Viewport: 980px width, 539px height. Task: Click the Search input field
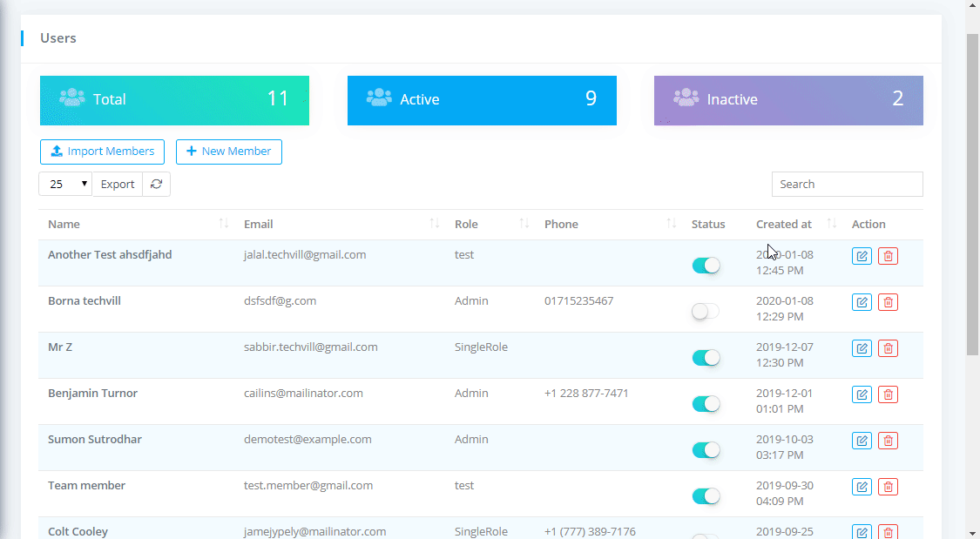pos(847,184)
